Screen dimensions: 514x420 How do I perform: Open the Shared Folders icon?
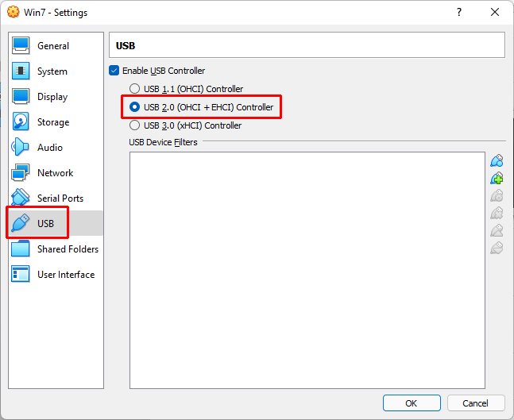[21, 249]
